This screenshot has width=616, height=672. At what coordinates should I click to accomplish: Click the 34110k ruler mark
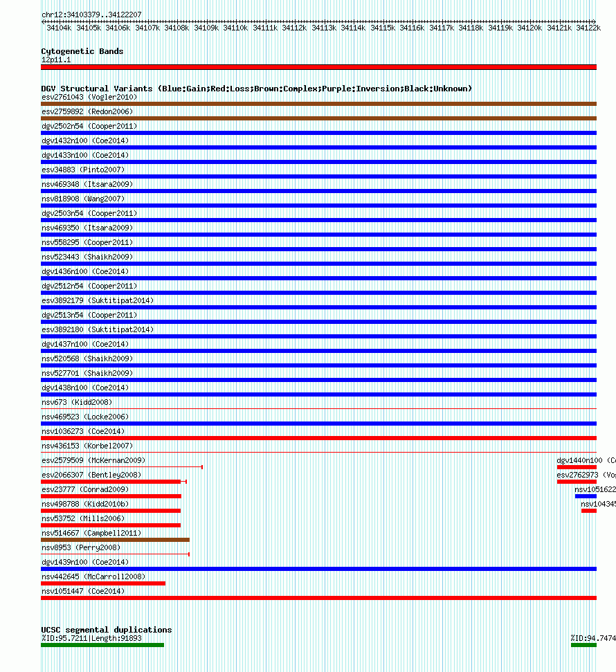pyautogui.click(x=235, y=28)
